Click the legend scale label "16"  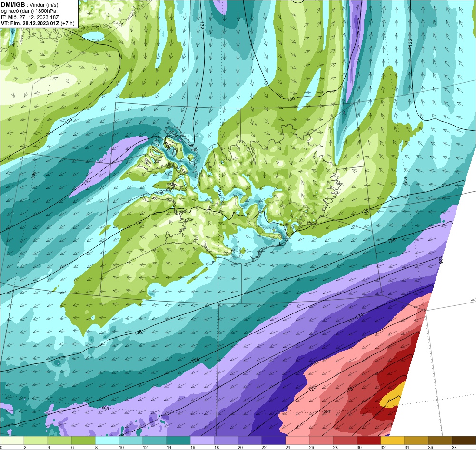click(192, 447)
